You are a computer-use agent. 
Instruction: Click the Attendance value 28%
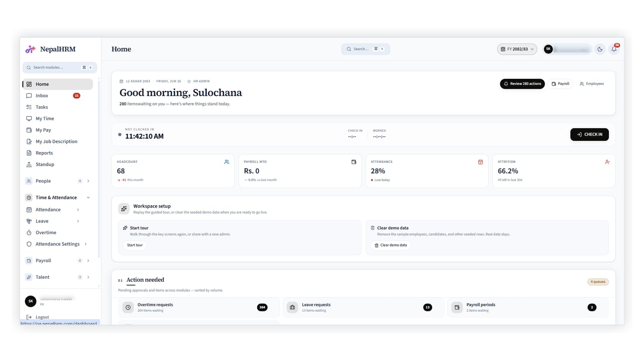point(378,171)
